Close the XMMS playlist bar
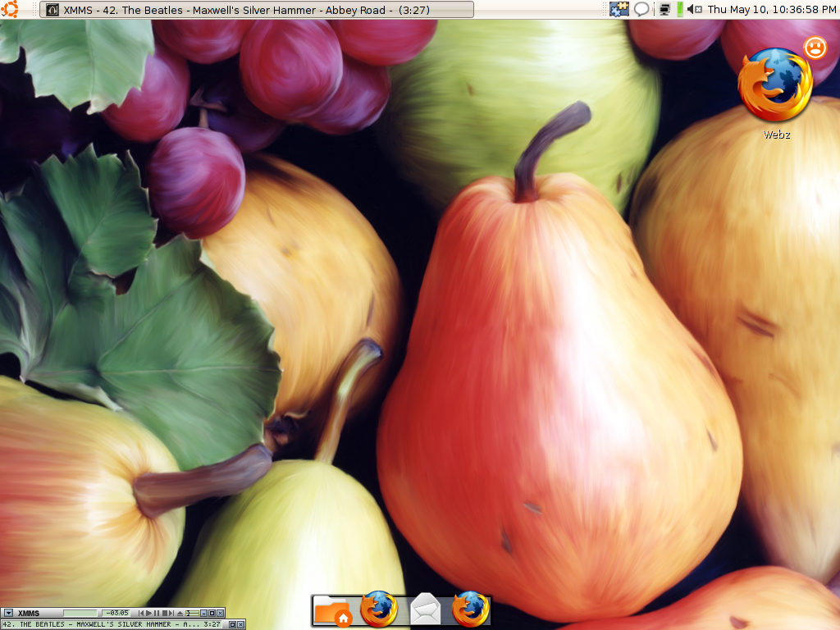This screenshot has width=840, height=630. (x=240, y=624)
